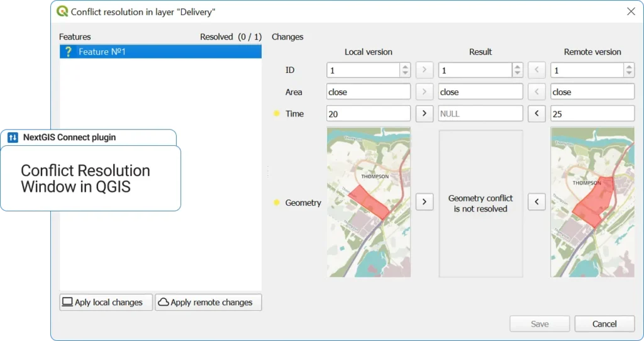Click yellow conflict marker beside Geometry
This screenshot has height=341, width=644.
tap(276, 203)
